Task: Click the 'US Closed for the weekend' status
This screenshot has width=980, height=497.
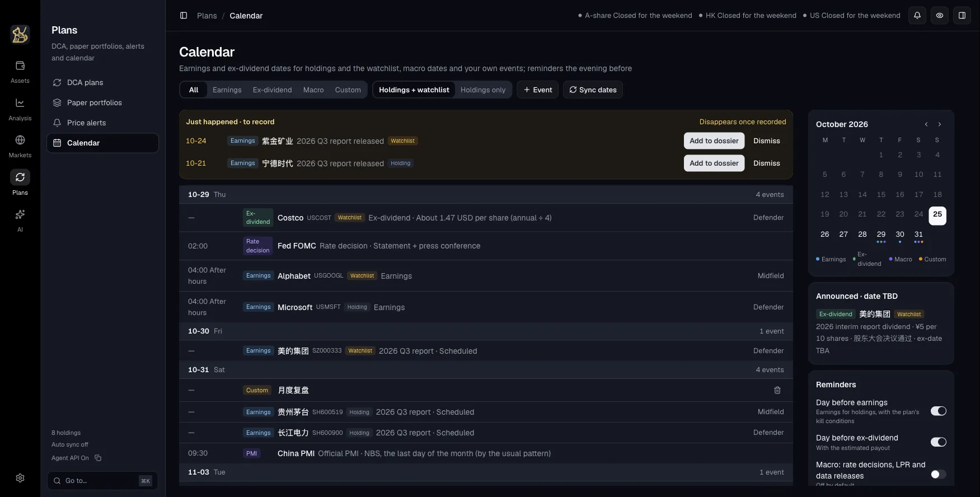Action: coord(851,16)
